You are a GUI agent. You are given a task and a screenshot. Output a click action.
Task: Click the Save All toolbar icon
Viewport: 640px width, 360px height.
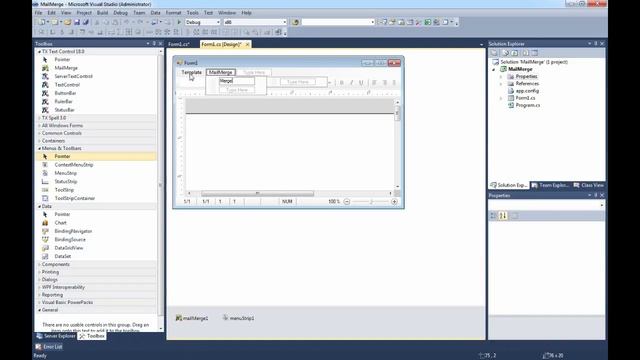coord(86,22)
